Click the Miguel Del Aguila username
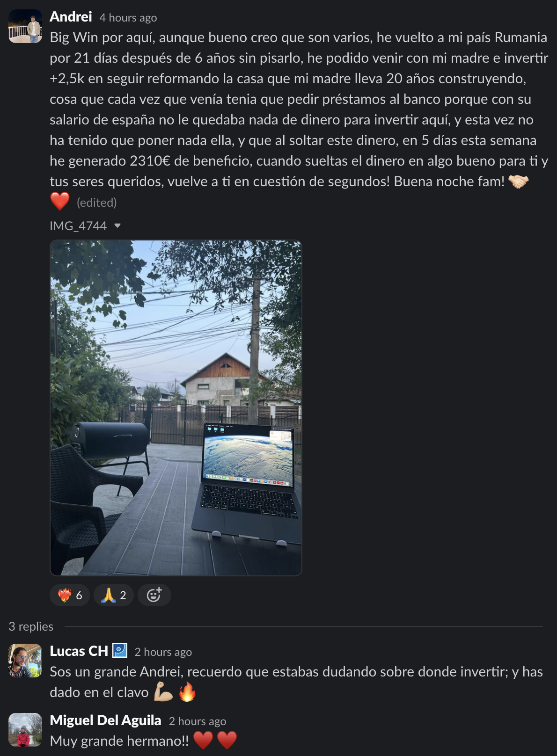Image resolution: width=557 pixels, height=756 pixels. pyautogui.click(x=105, y=720)
